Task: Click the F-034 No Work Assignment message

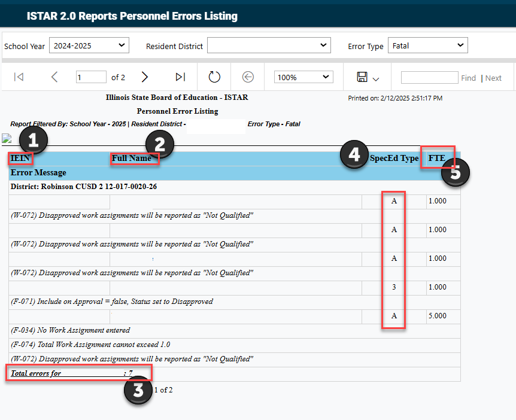Action: [x=71, y=330]
